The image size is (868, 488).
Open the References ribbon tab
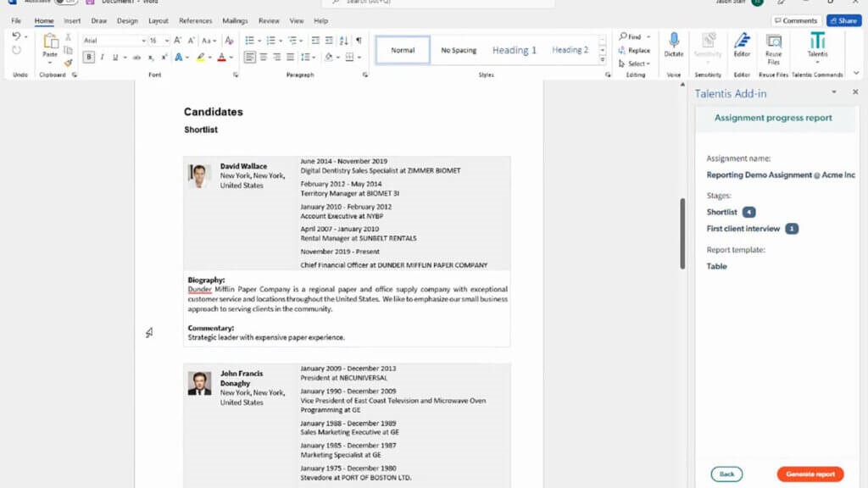click(x=195, y=20)
